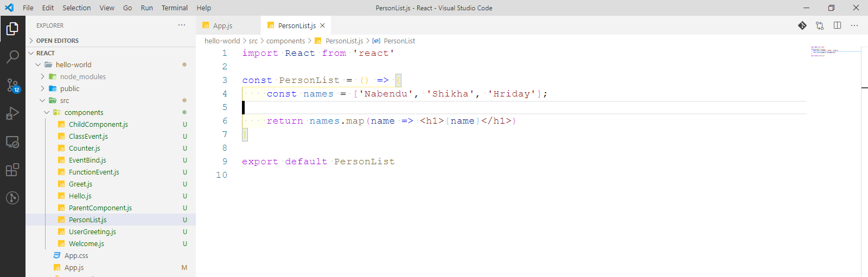The width and height of the screenshot is (868, 277).
Task: Split the editor to the right
Action: point(837,25)
